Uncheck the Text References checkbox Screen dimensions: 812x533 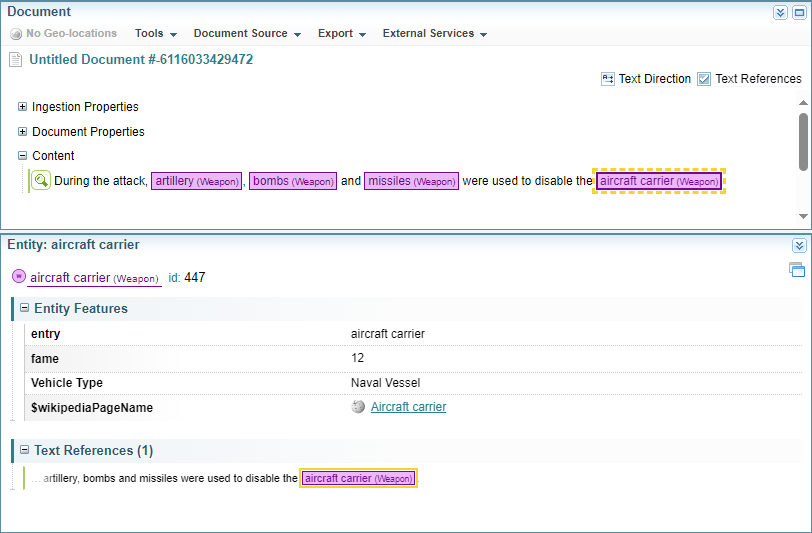tap(704, 79)
